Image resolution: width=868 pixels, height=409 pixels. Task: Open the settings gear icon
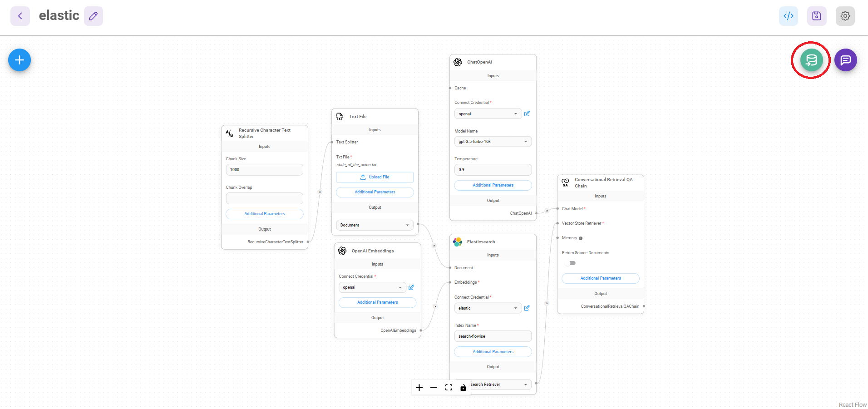point(845,16)
